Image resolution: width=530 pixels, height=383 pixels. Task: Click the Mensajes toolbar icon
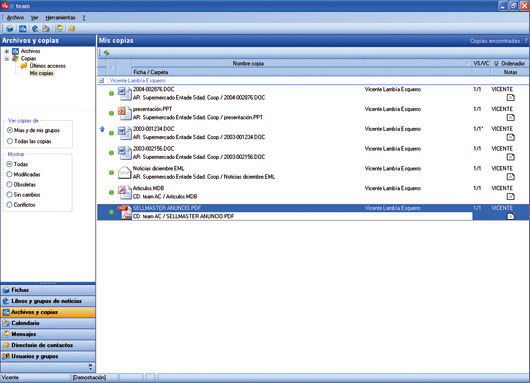coord(59,29)
